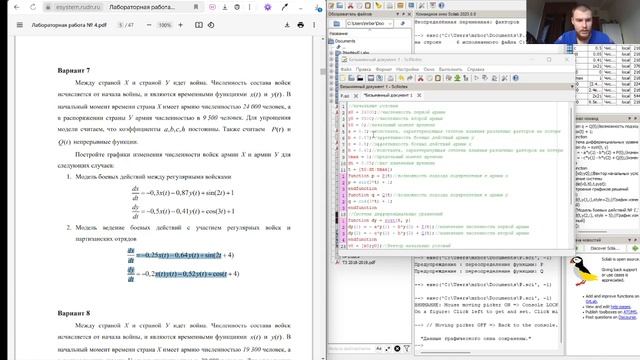640x360 pixels.
Task: Open the help pages link
Action: click(620, 307)
